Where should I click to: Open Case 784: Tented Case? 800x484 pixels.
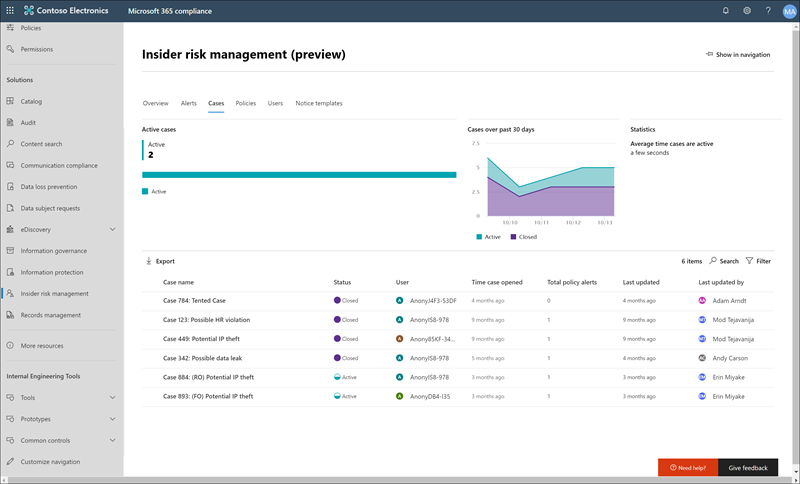pos(194,300)
